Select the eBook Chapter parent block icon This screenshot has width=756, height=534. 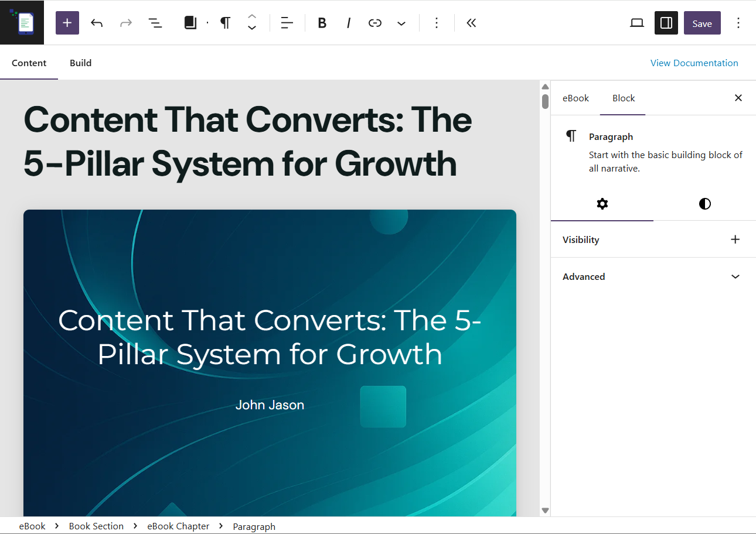[x=190, y=23]
